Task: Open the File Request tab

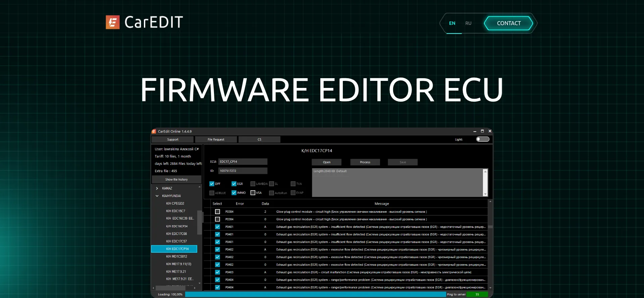Action: point(216,139)
